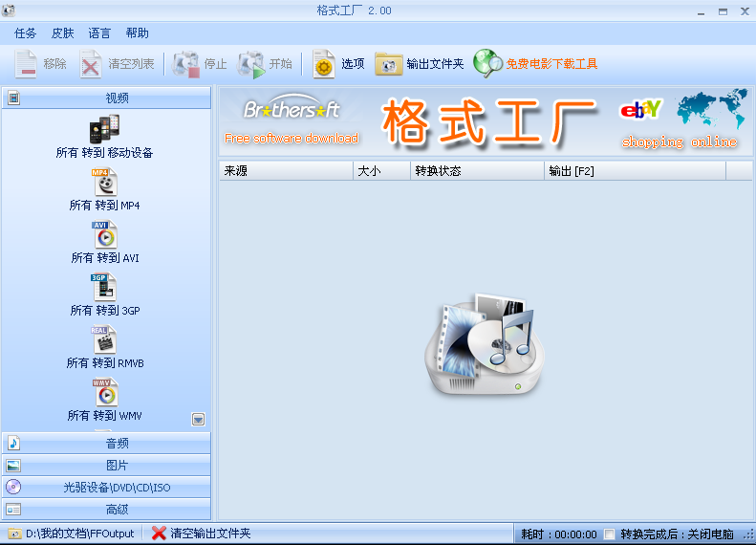
Task: Click the world map image in banner
Action: coord(712,108)
